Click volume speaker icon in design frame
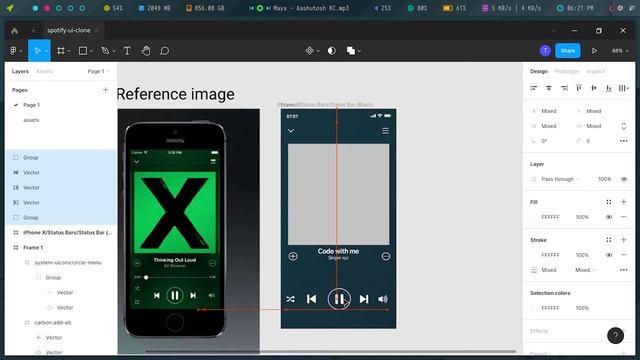The width and height of the screenshot is (640, 360). coord(383,299)
